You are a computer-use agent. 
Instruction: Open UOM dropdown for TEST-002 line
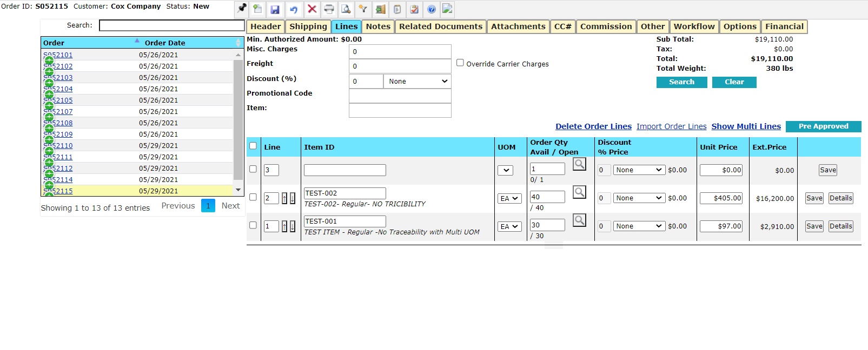[x=509, y=198]
